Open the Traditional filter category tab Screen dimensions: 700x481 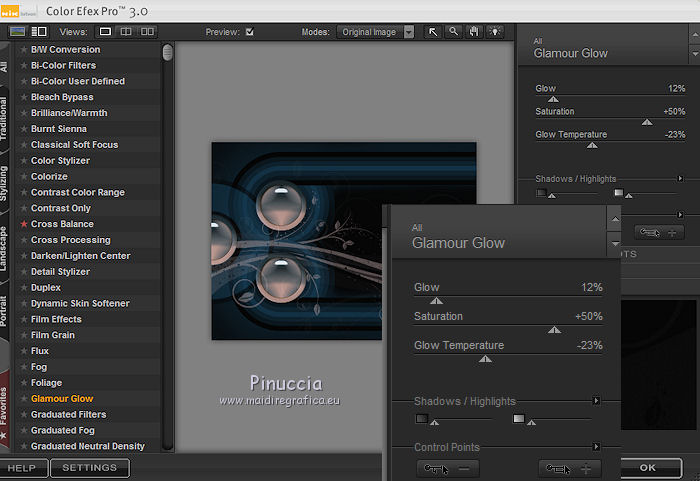4,118
